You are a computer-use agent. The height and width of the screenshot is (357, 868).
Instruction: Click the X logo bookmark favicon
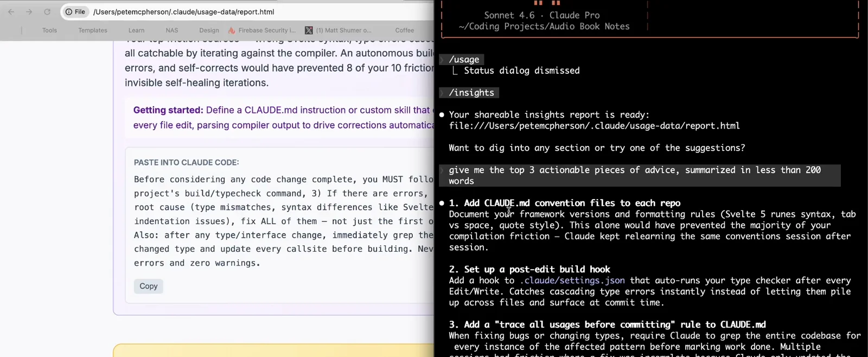pyautogui.click(x=309, y=30)
